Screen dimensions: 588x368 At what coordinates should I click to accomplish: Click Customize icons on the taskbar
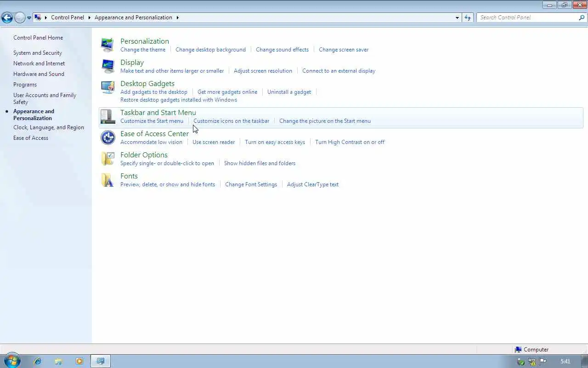click(x=231, y=121)
